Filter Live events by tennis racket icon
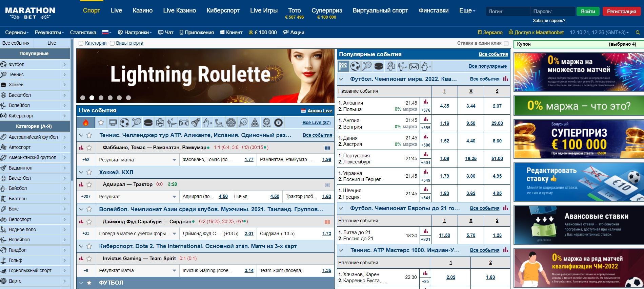Screen dimensions: 644x289 pyautogui.click(x=137, y=123)
